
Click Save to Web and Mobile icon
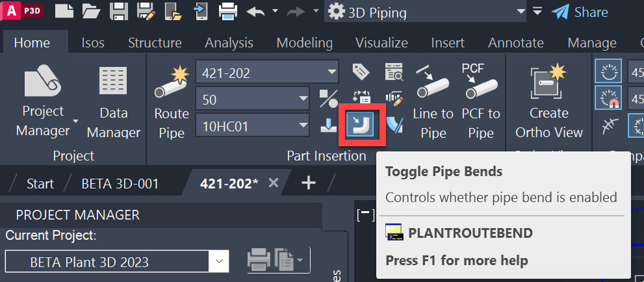point(200,12)
